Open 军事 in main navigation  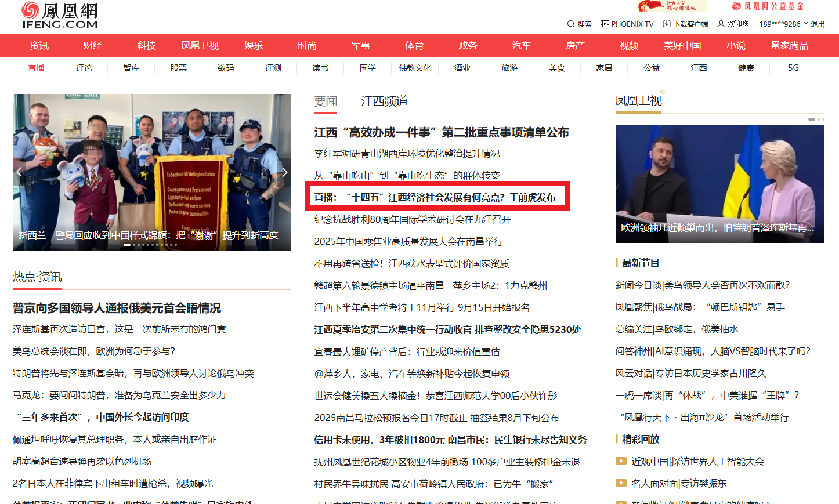361,45
